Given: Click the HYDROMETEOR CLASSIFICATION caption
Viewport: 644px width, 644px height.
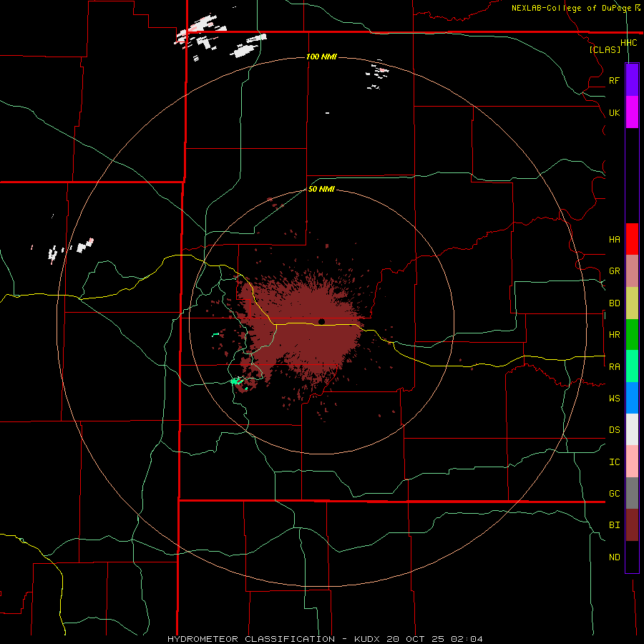Looking at the screenshot, I should click(x=251, y=639).
